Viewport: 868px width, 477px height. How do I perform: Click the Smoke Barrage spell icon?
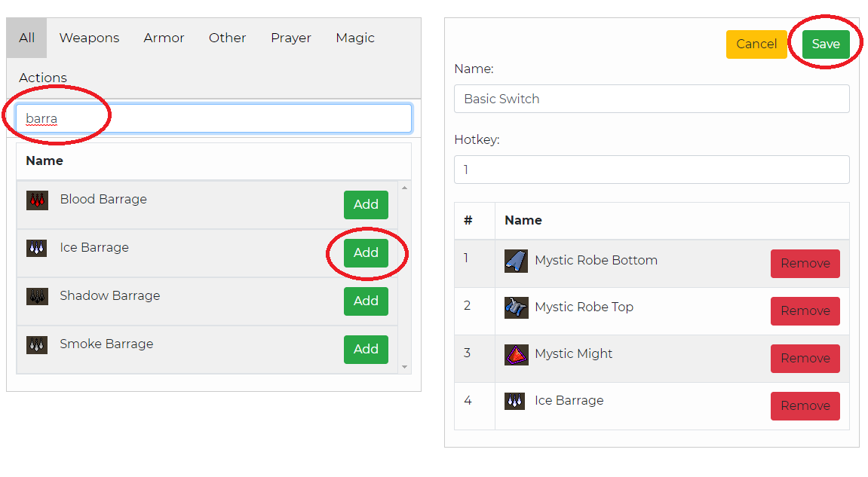[37, 344]
